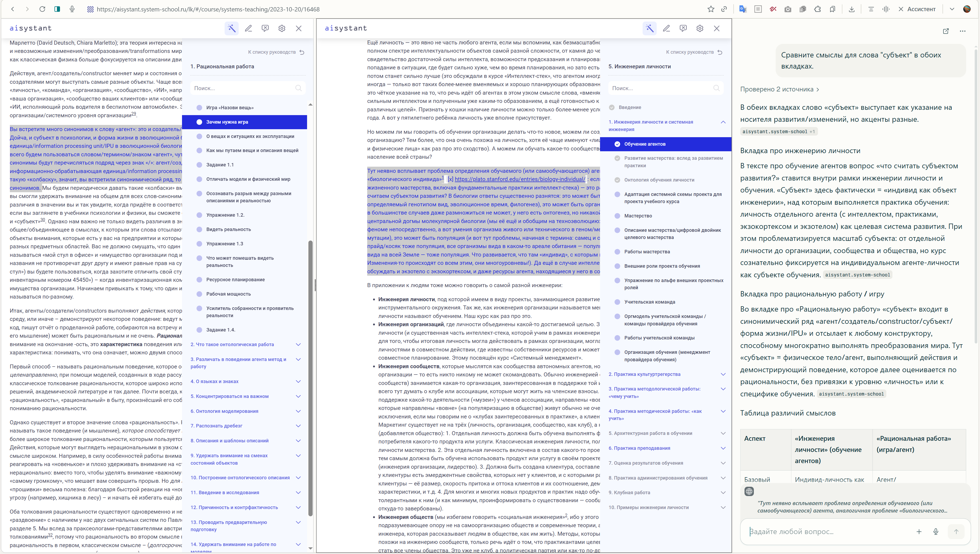Open plato.stanford.edu biology-individual link
The image size is (980, 554).
[x=520, y=179]
